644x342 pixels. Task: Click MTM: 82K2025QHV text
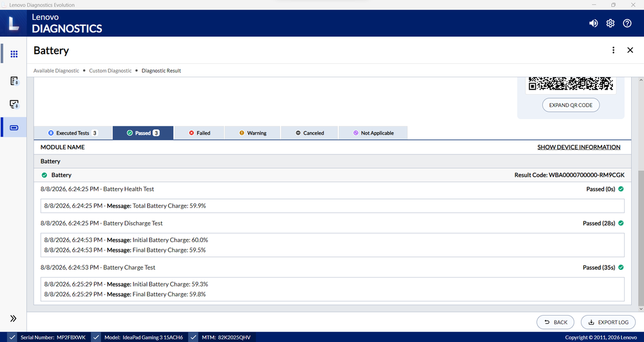226,337
